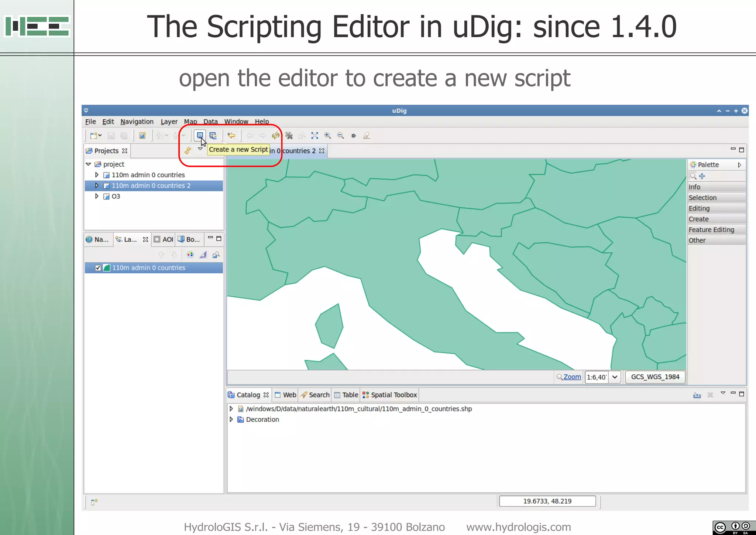Open the Layer menu
This screenshot has height=535, width=756.
point(169,122)
